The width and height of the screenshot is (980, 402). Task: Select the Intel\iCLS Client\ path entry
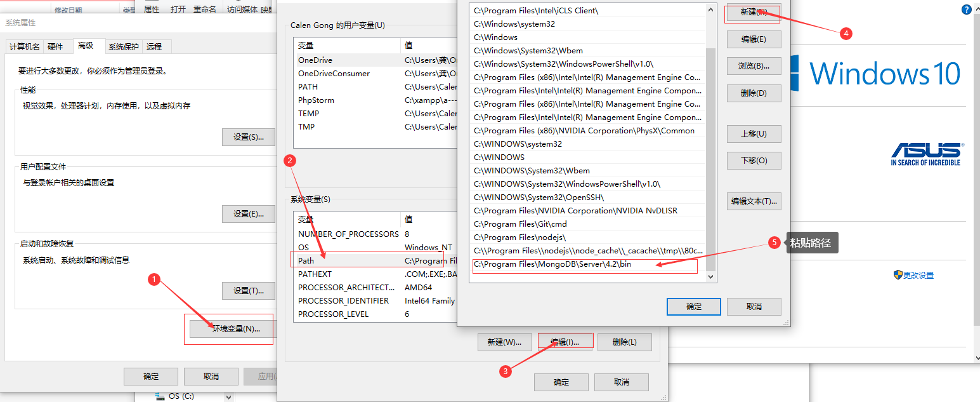click(588, 11)
